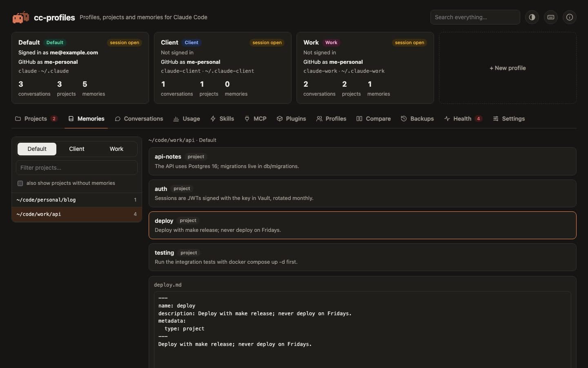Open the Usage tab label
This screenshot has height=368, width=588.
(191, 119)
